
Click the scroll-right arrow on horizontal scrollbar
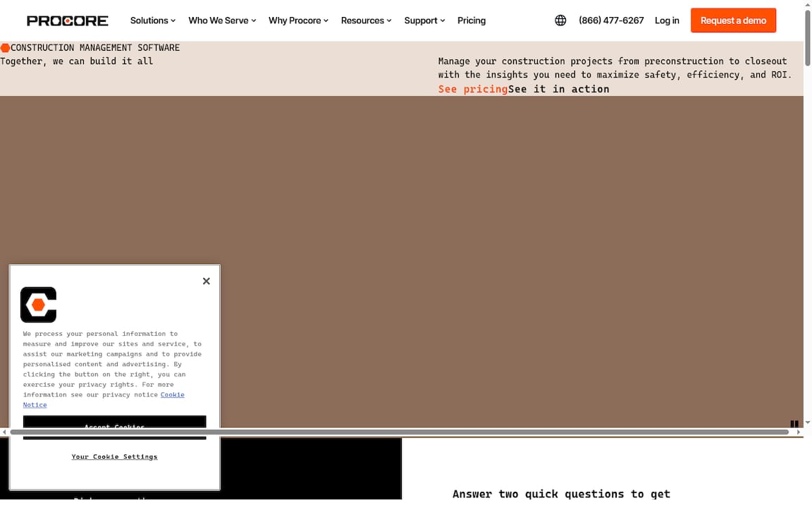point(799,433)
